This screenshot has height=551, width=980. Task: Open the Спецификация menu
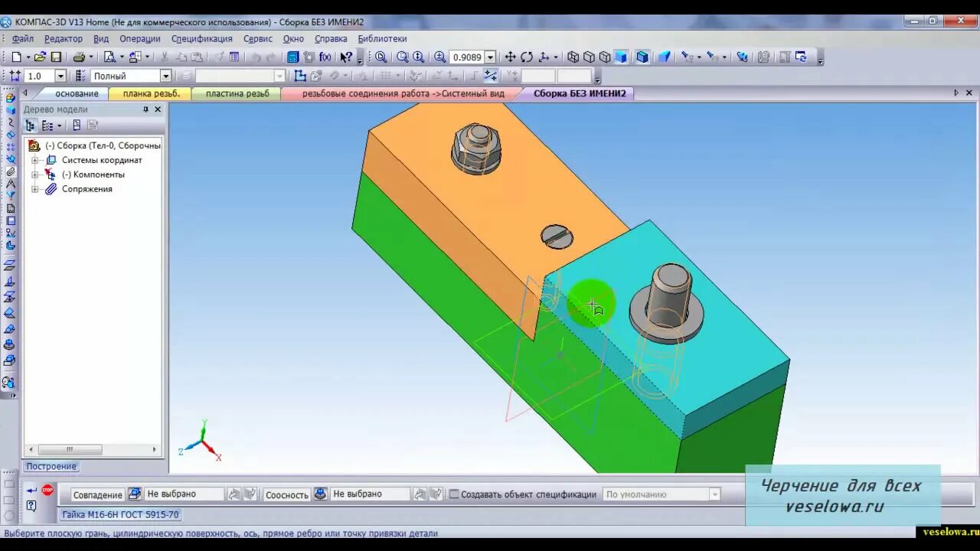202,38
